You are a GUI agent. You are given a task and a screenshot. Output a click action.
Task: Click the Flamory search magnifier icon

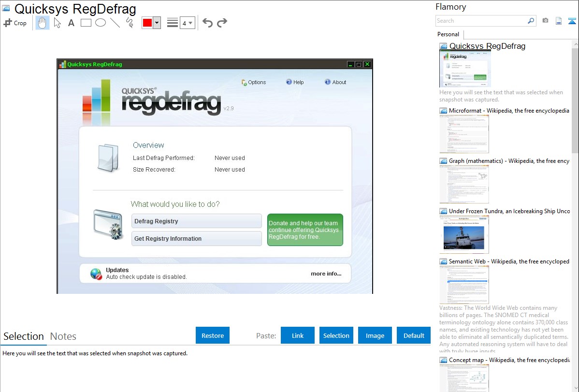point(531,21)
